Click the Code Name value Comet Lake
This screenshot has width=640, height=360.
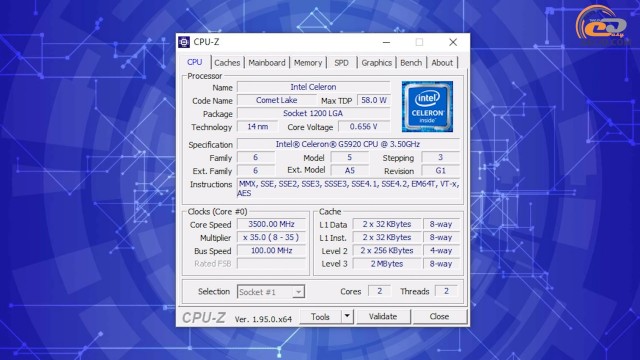tap(276, 100)
